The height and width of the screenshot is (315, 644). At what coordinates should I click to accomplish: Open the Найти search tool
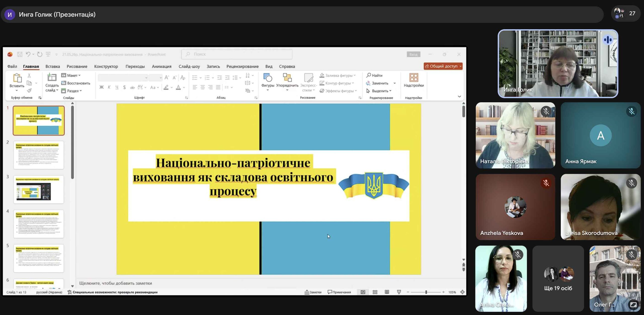(x=374, y=75)
